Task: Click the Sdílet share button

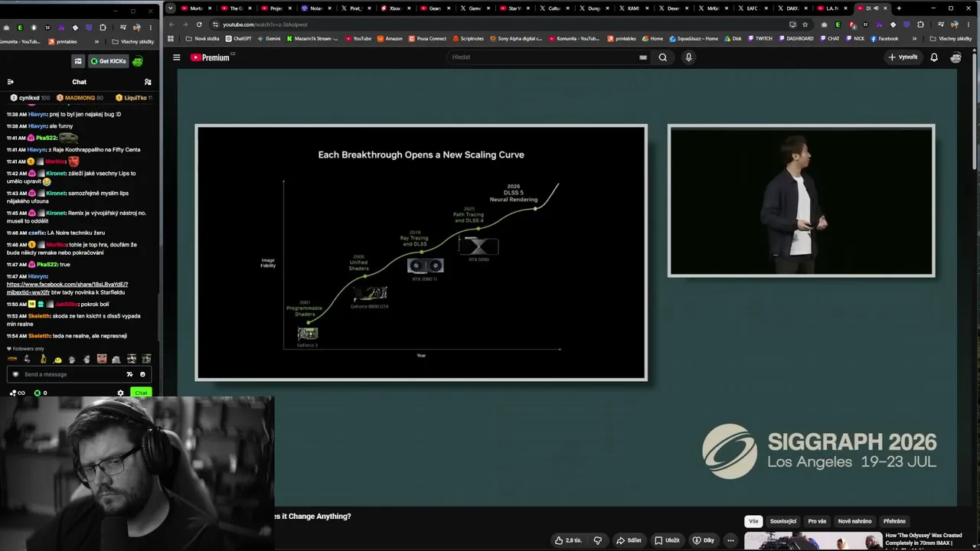Action: 629,540
